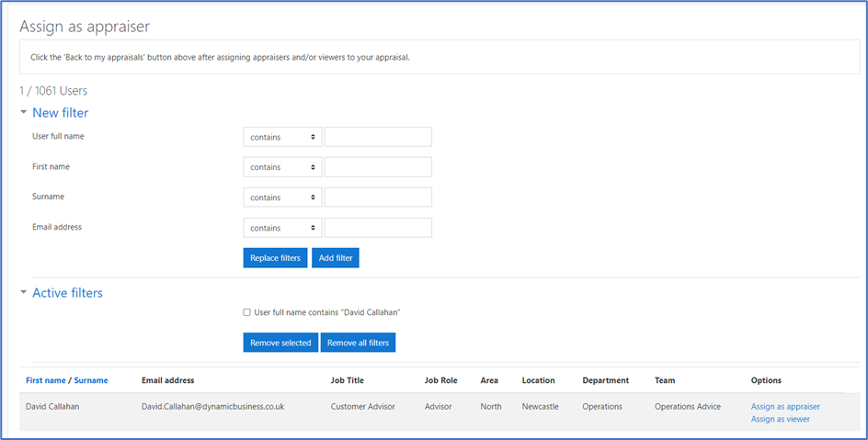
Task: Open the Email address contains dropdown
Action: (282, 228)
